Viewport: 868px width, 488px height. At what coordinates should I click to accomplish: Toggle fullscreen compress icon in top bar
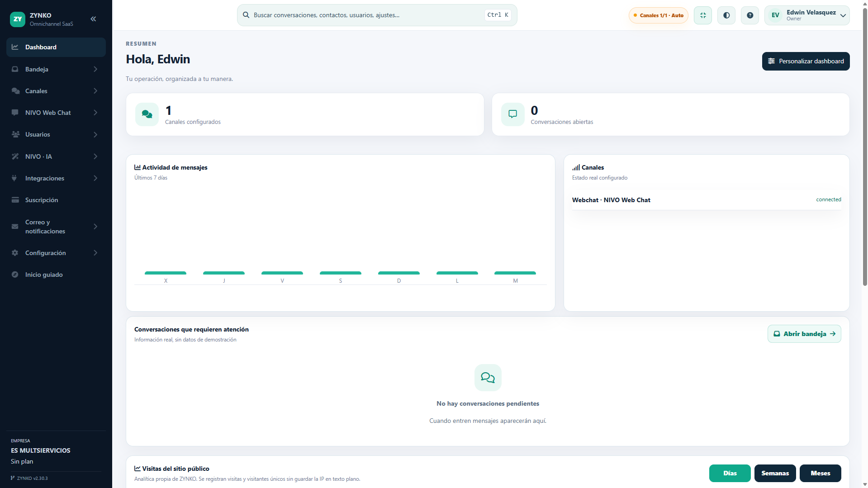[x=703, y=15]
